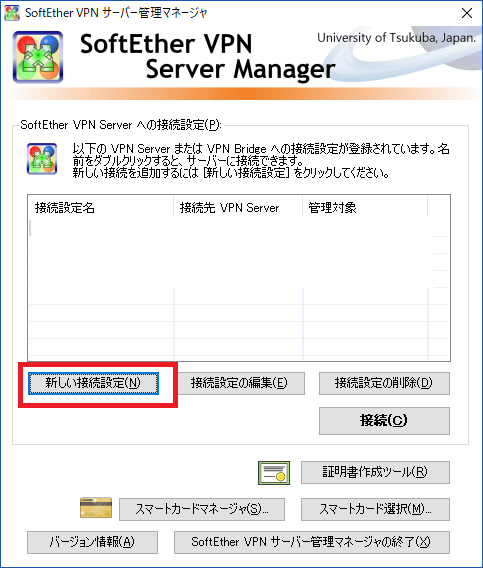Launch スマートカードマネージャ(S)... button
483x568 pixels.
coord(202,509)
